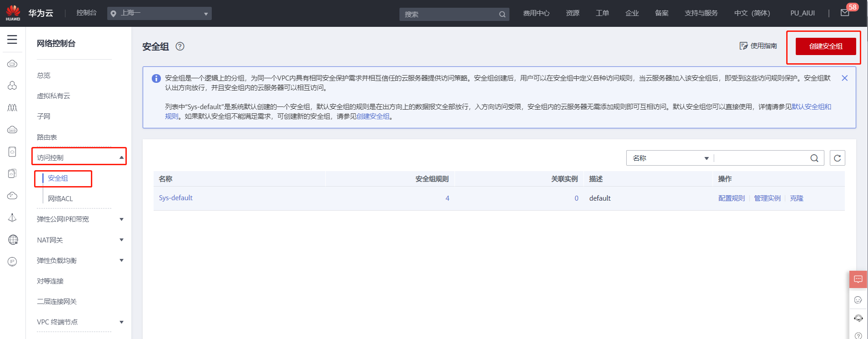Open 路由表 in the sidebar
The image size is (868, 339).
[x=47, y=137]
